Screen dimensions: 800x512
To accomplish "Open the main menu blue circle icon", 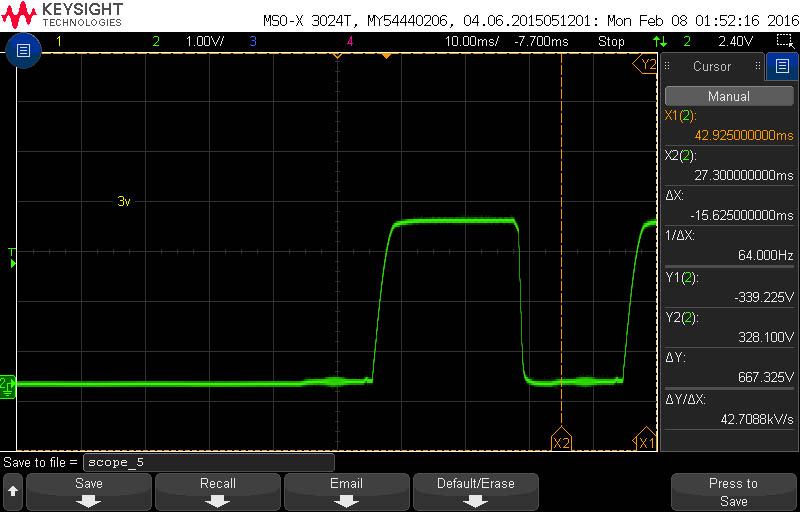I will pos(24,51).
